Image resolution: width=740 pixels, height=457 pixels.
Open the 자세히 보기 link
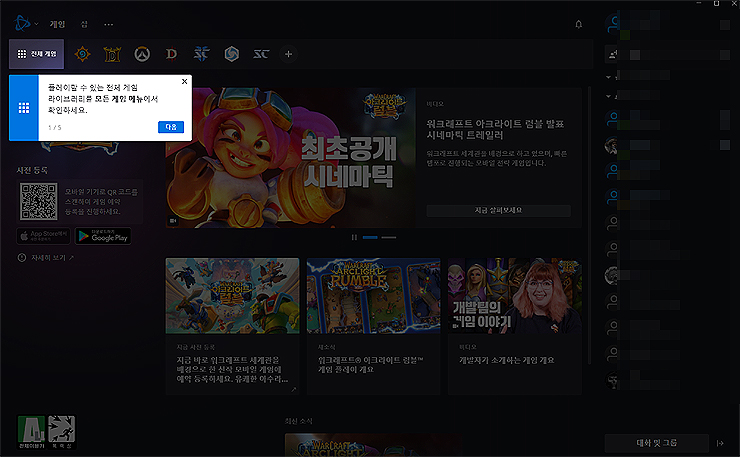click(x=46, y=258)
